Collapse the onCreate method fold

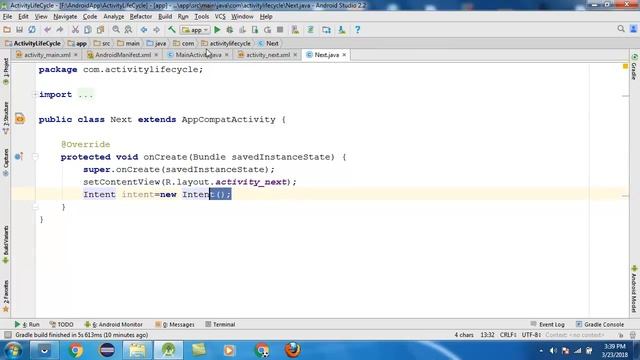point(36,157)
